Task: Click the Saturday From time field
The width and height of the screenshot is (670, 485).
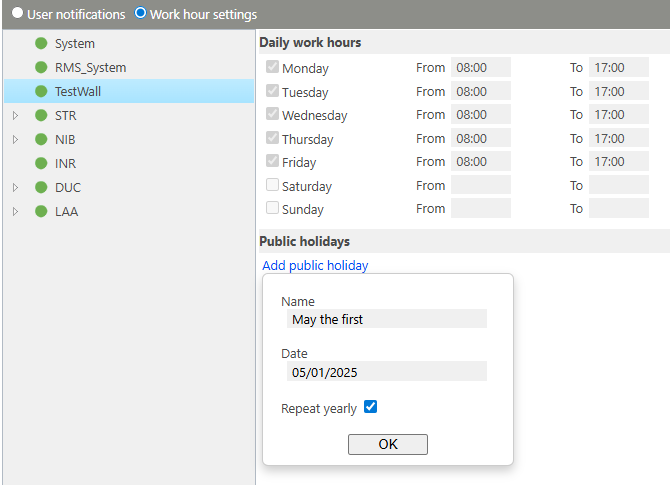Action: click(x=480, y=185)
